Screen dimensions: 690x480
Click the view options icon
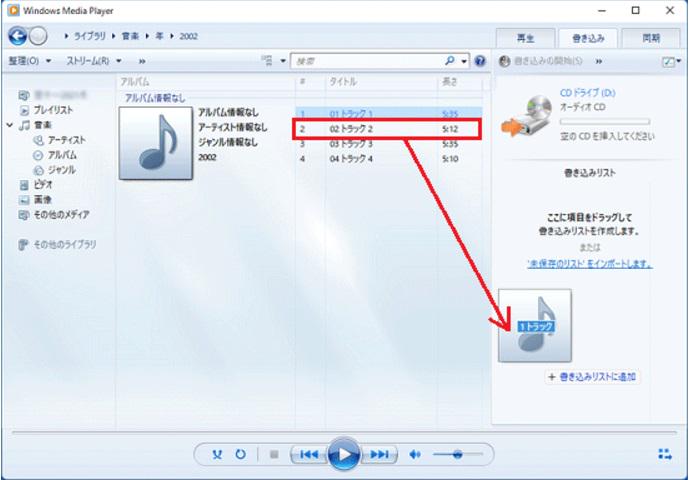click(267, 61)
